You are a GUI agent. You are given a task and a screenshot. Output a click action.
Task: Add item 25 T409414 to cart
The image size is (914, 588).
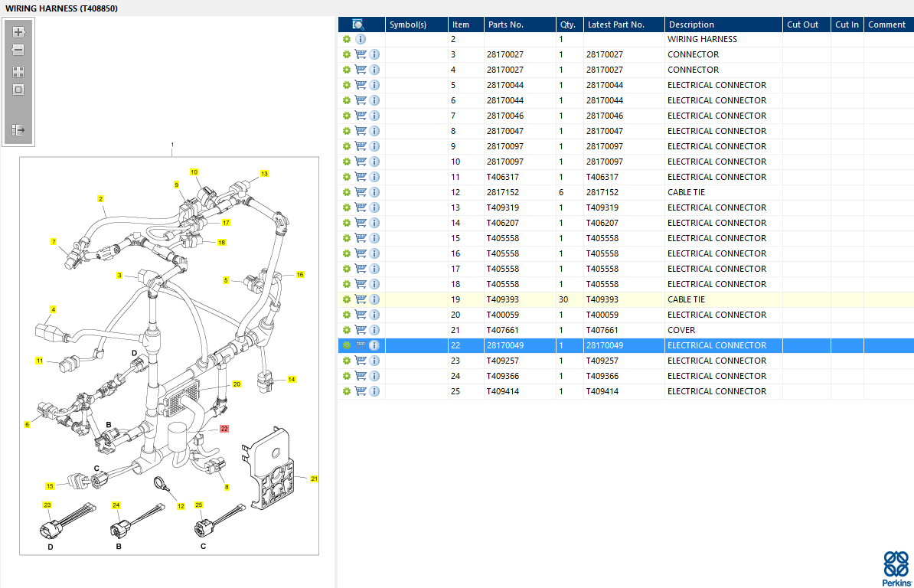point(361,391)
